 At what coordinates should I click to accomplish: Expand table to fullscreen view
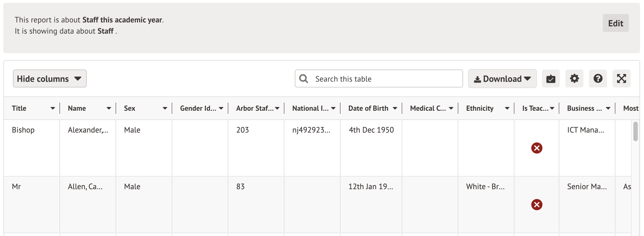pos(621,79)
